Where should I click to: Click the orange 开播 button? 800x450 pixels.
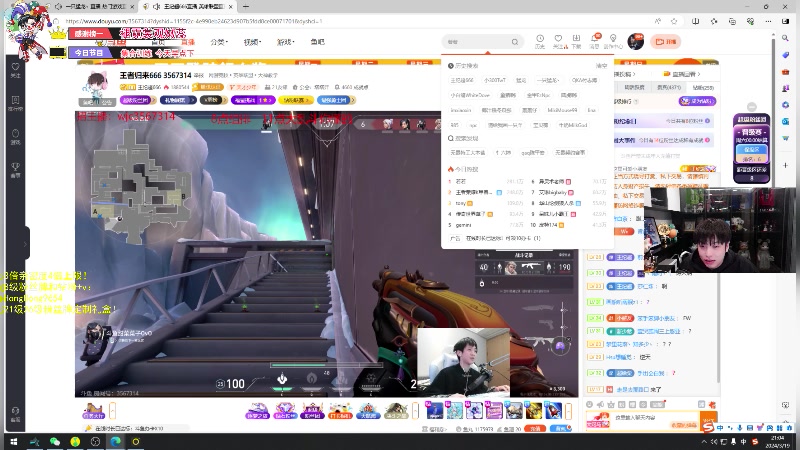click(x=665, y=42)
